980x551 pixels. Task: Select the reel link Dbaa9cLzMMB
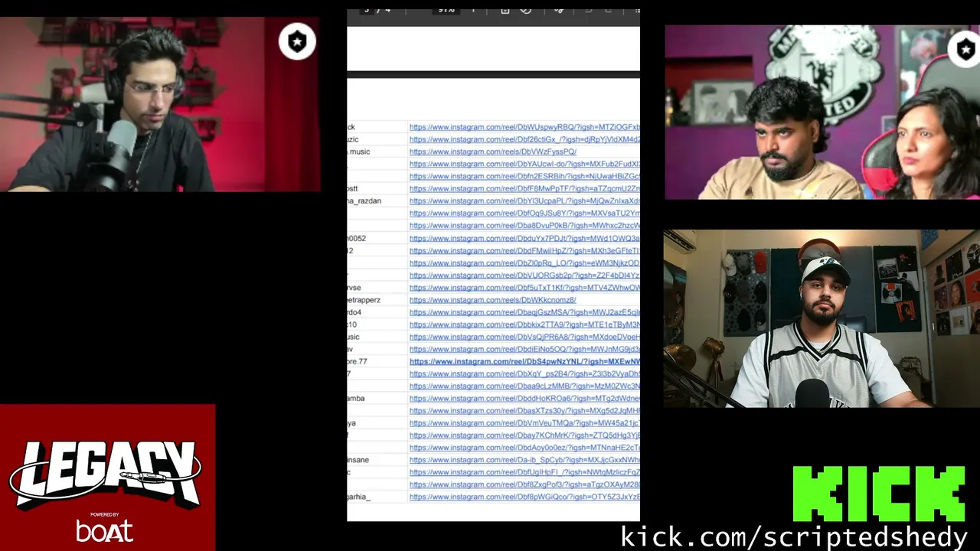(524, 386)
